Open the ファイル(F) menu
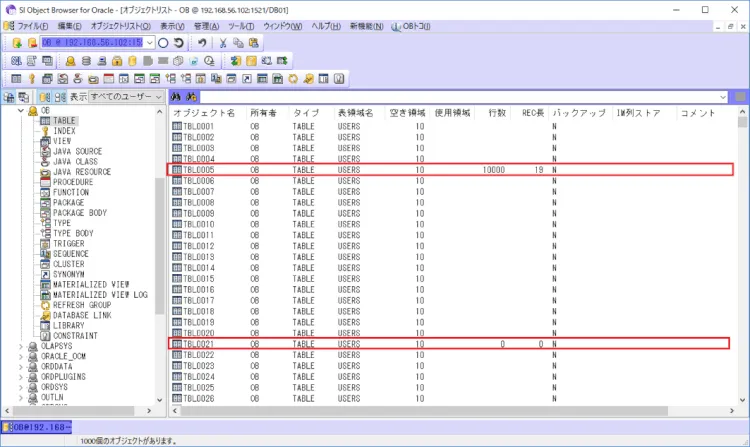The width and height of the screenshot is (750, 447). coord(32,26)
